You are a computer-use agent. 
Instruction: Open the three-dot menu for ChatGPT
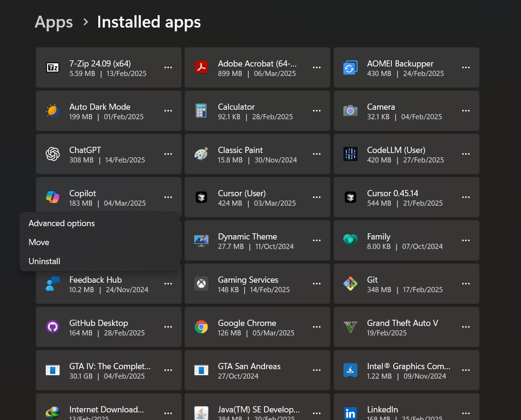[x=168, y=154]
